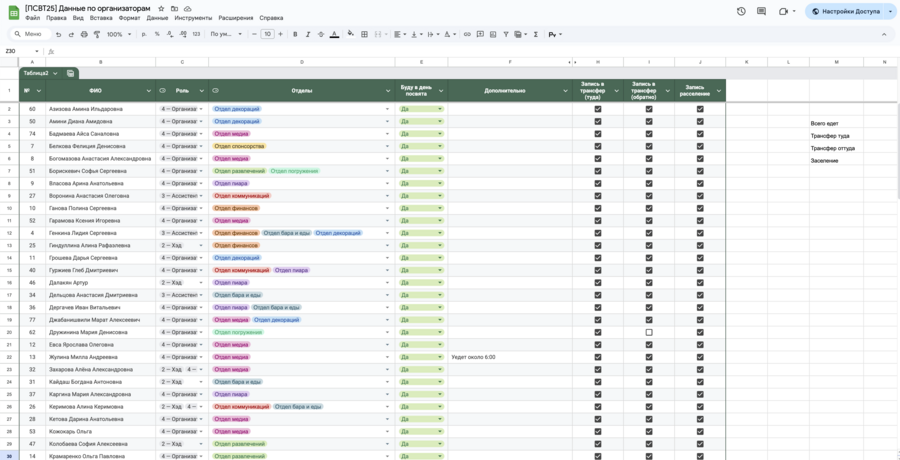Click the Настройки Доступа share button
The width and height of the screenshot is (900, 460).
tap(844, 12)
